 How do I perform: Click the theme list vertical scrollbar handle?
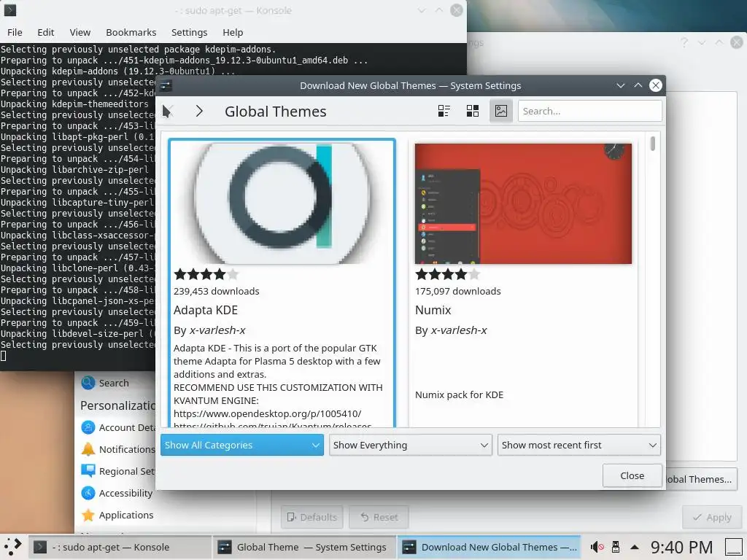[653, 144]
